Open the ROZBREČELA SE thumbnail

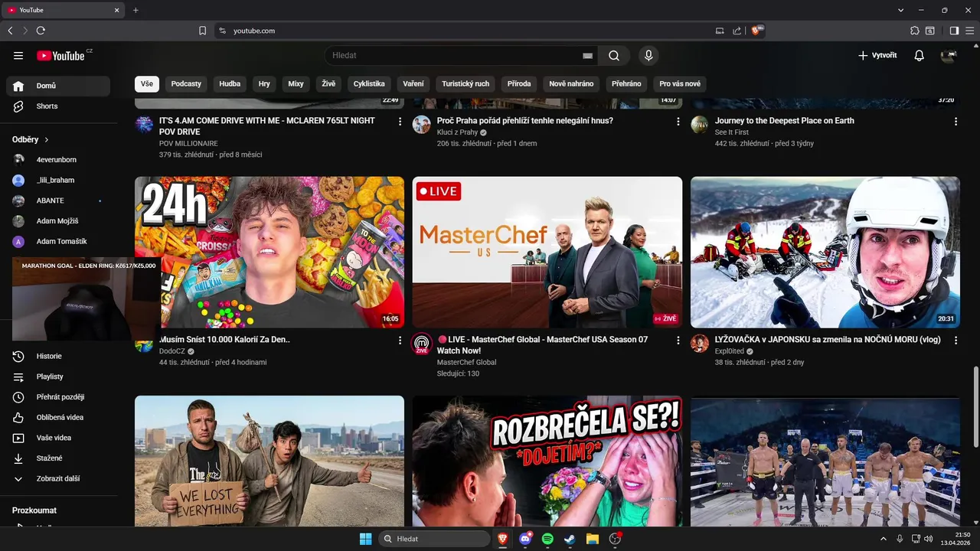point(547,461)
